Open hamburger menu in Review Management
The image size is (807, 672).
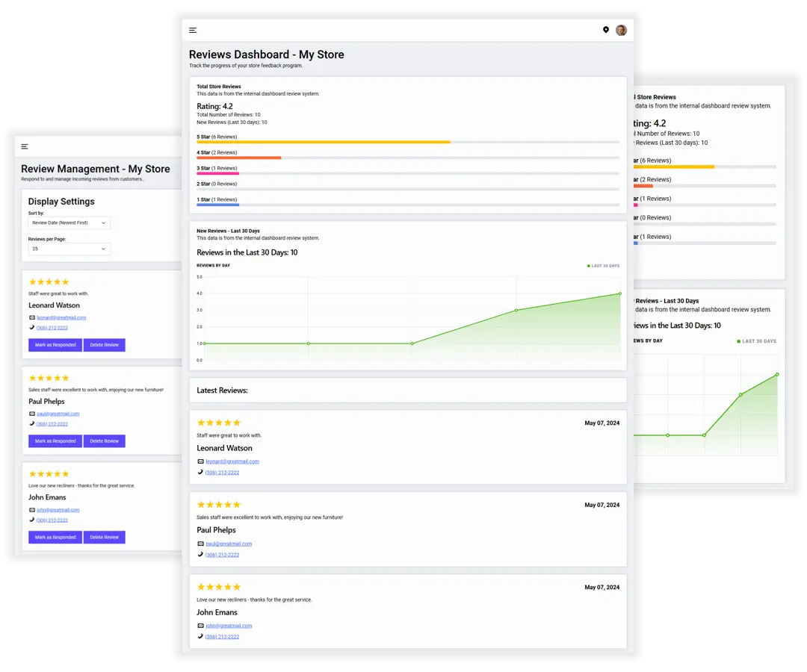pos(25,146)
